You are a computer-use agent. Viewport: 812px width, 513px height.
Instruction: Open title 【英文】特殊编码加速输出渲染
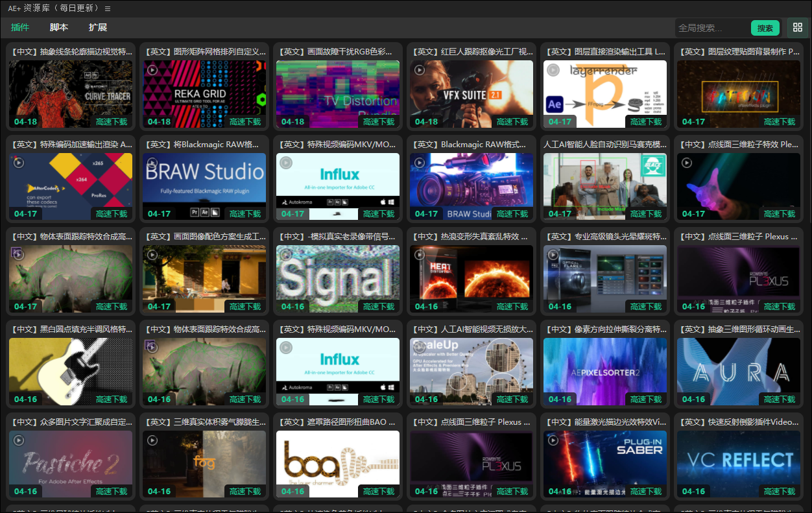[71, 145]
